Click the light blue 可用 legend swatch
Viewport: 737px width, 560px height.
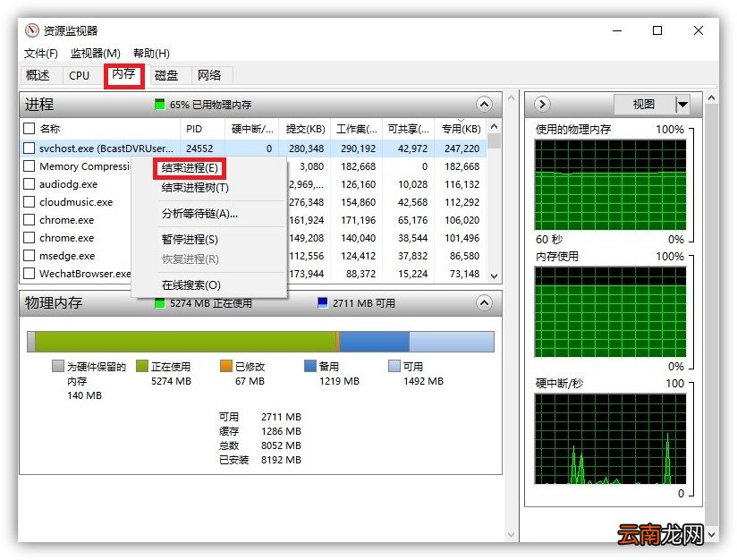pyautogui.click(x=394, y=366)
